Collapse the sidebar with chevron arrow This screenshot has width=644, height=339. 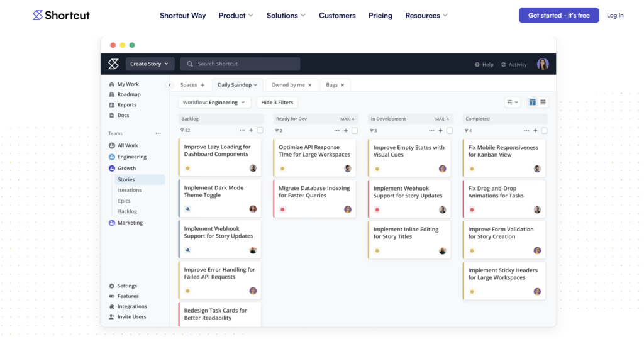tap(170, 85)
